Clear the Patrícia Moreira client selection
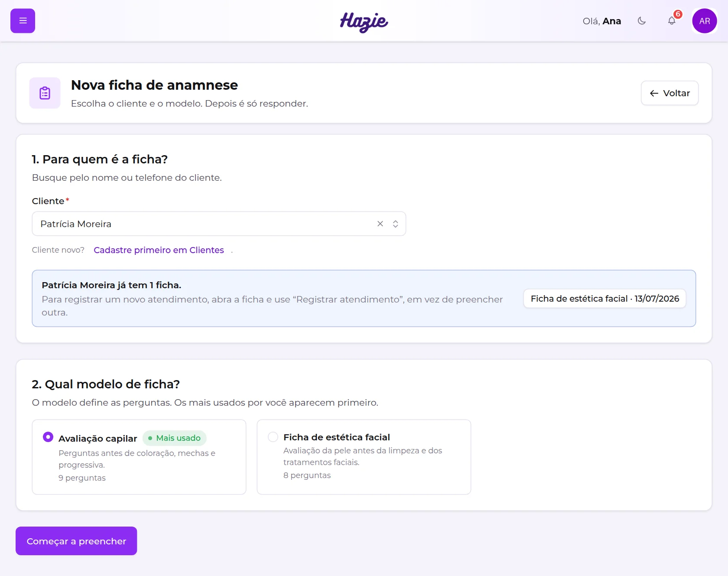 pos(380,224)
